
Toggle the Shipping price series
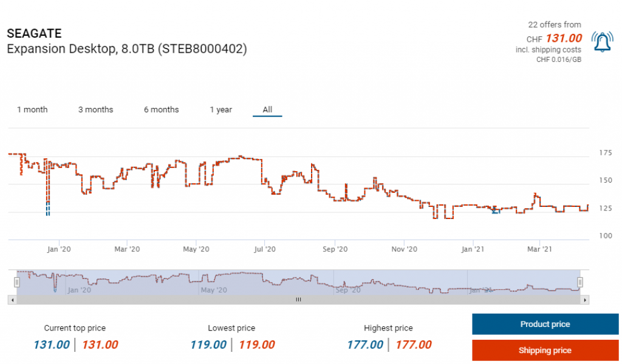tap(545, 350)
